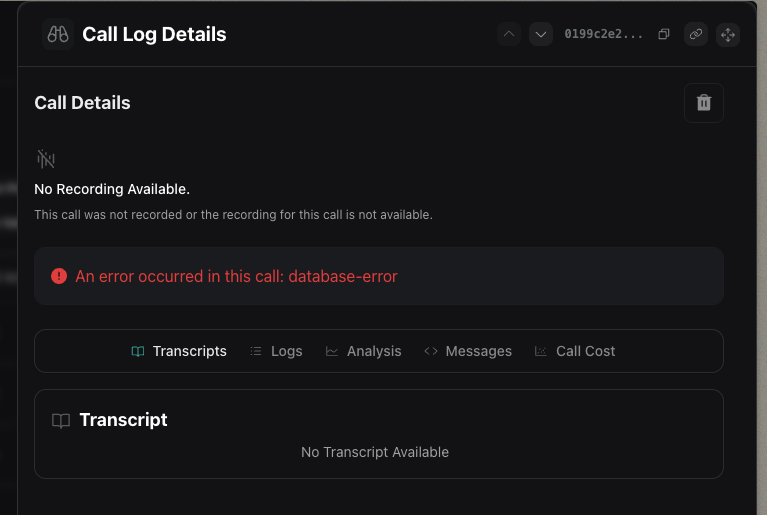Delete this call using the trash button
Screen dimensions: 767x515
coord(704,103)
